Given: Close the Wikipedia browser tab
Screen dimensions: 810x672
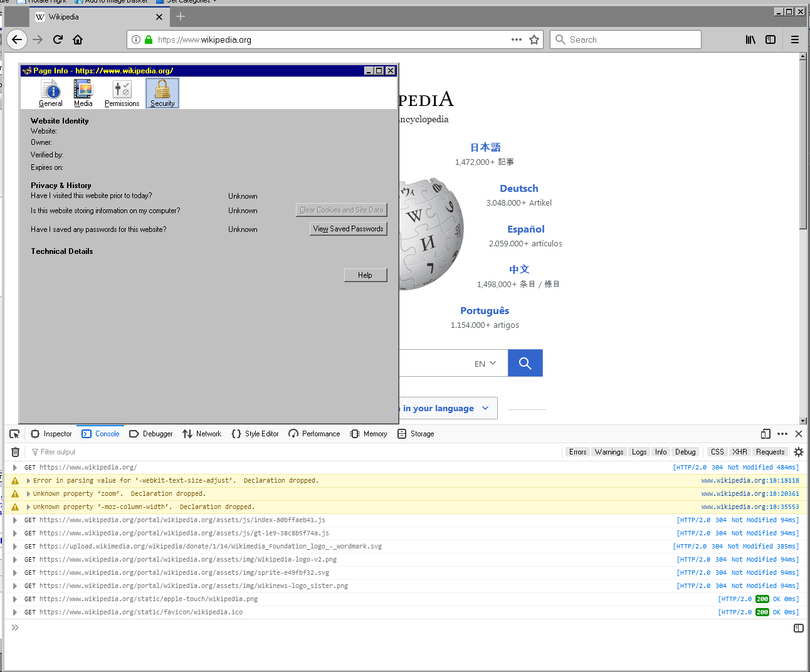Looking at the screenshot, I should [x=159, y=17].
